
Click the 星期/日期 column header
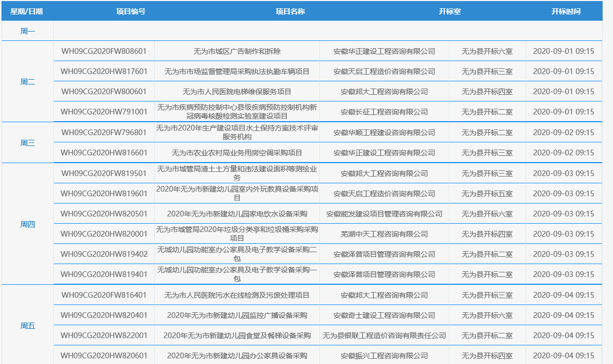click(x=26, y=11)
